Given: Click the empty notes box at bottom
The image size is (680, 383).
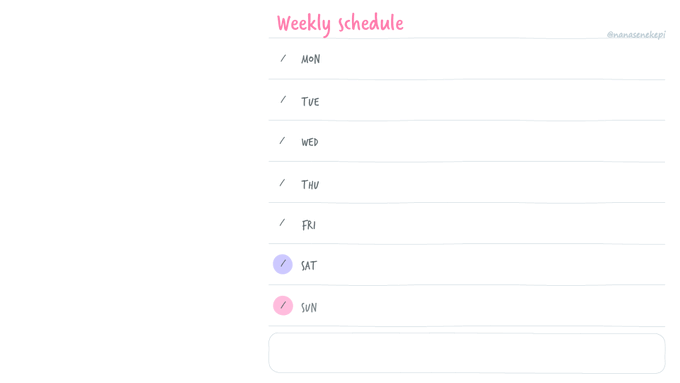Looking at the screenshot, I should tap(467, 353).
